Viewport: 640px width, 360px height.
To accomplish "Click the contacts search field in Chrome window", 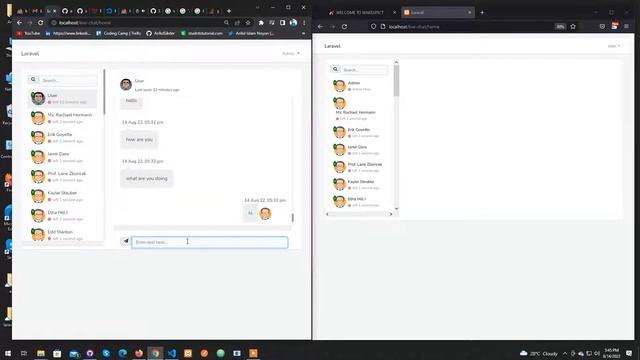I will (x=68, y=80).
